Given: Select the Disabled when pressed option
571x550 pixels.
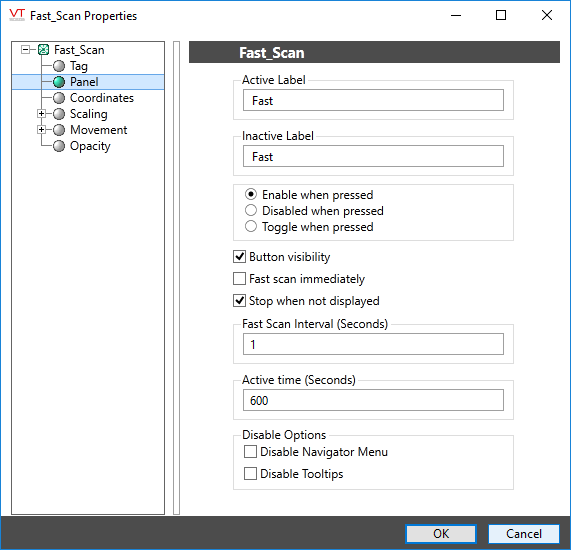Looking at the screenshot, I should pyautogui.click(x=251, y=211).
